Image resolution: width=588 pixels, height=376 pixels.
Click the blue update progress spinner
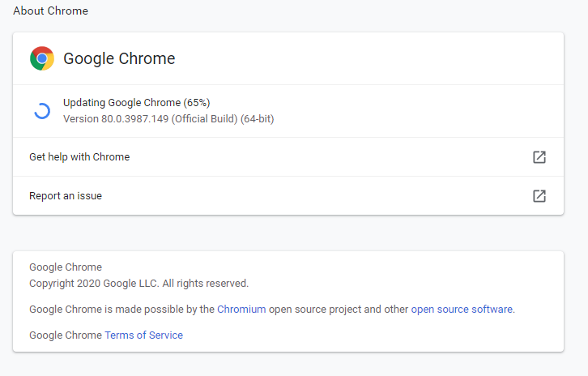(x=42, y=111)
